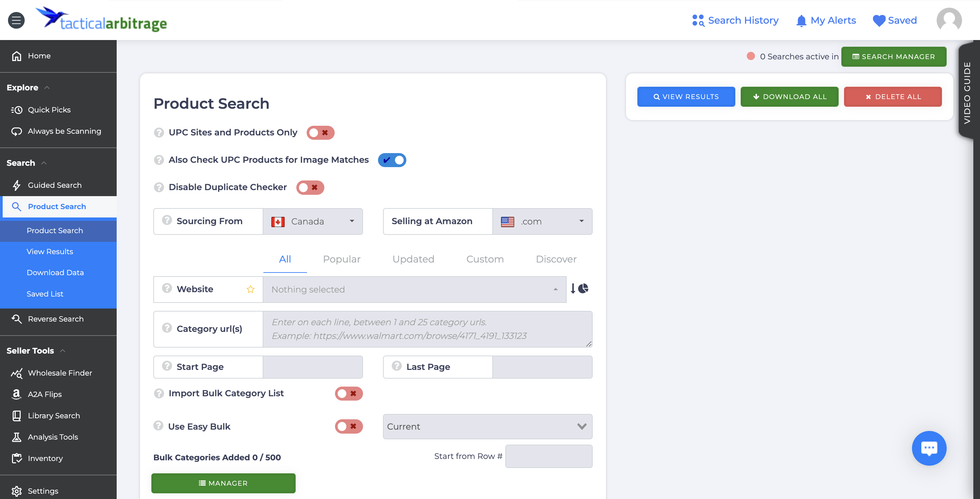Click the star icon beside Website
Viewport: 980px width, 499px height.
pos(250,289)
